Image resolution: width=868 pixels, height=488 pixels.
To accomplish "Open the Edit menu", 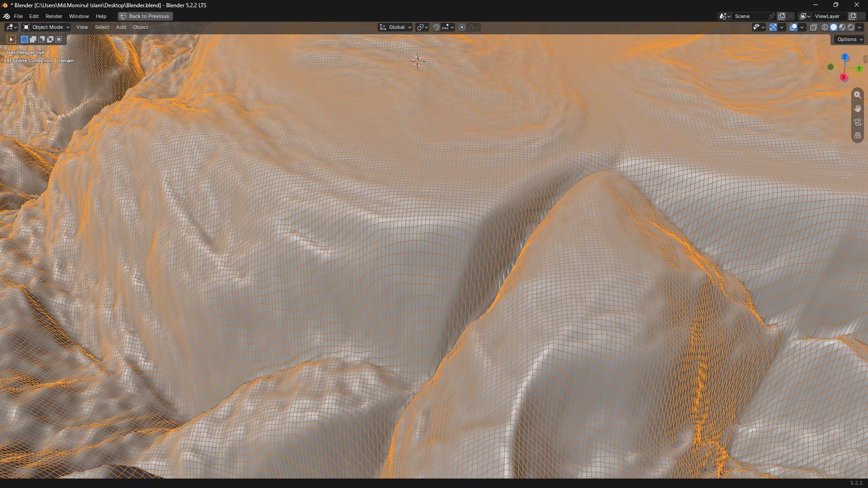I will click(34, 16).
